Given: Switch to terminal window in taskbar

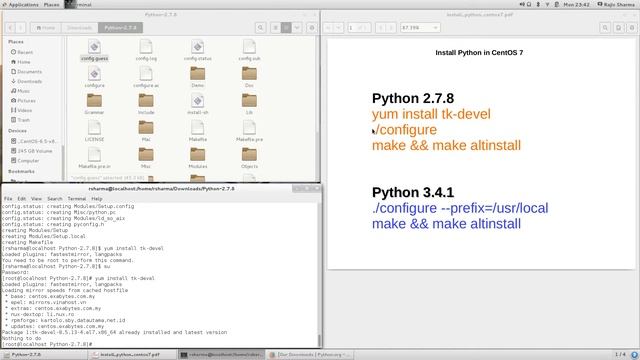Looking at the screenshot, I should [x=222, y=355].
